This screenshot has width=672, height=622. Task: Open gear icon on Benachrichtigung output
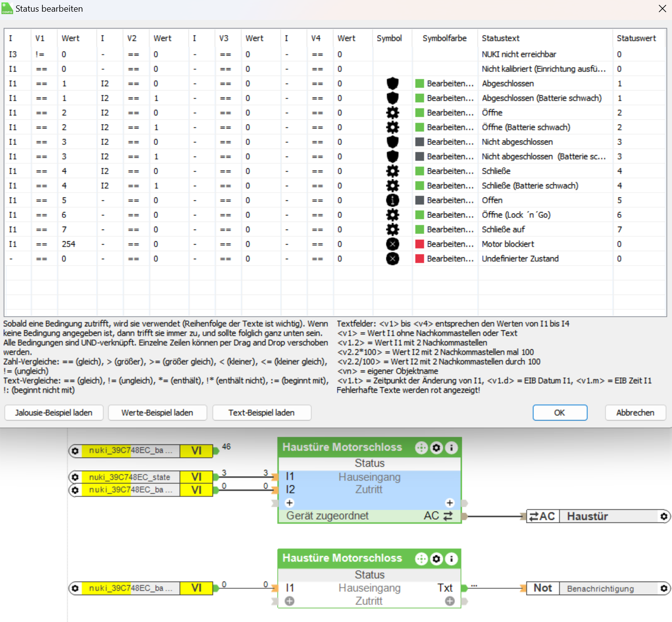(664, 588)
